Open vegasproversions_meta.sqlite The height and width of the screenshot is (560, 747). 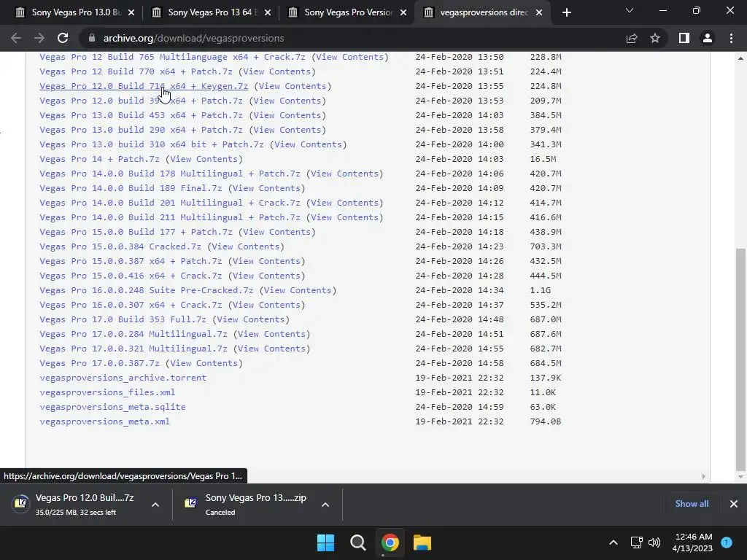[112, 407]
